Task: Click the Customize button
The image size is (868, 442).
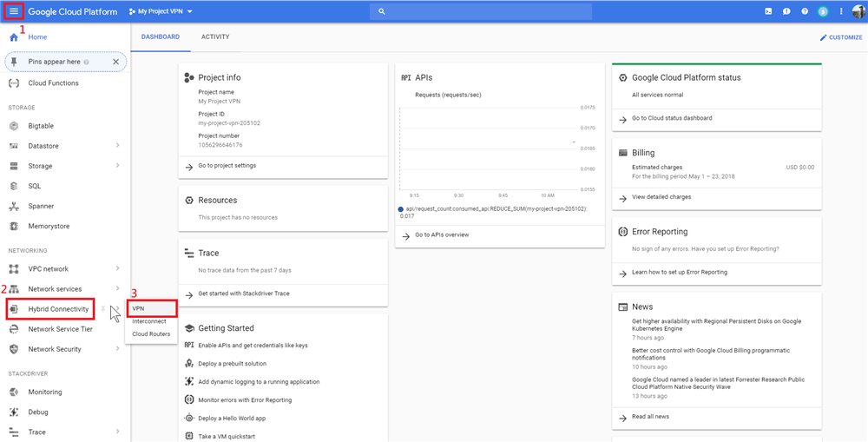Action: click(x=841, y=37)
